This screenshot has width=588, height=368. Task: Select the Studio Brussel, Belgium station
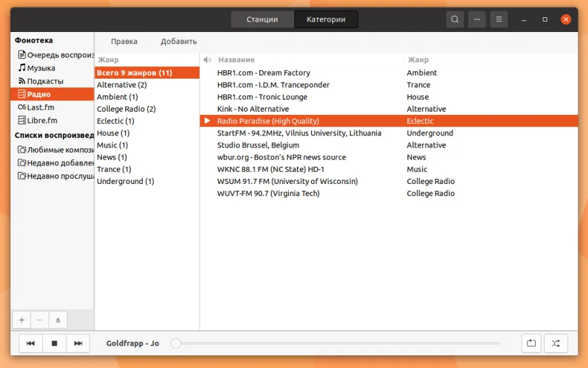point(258,145)
